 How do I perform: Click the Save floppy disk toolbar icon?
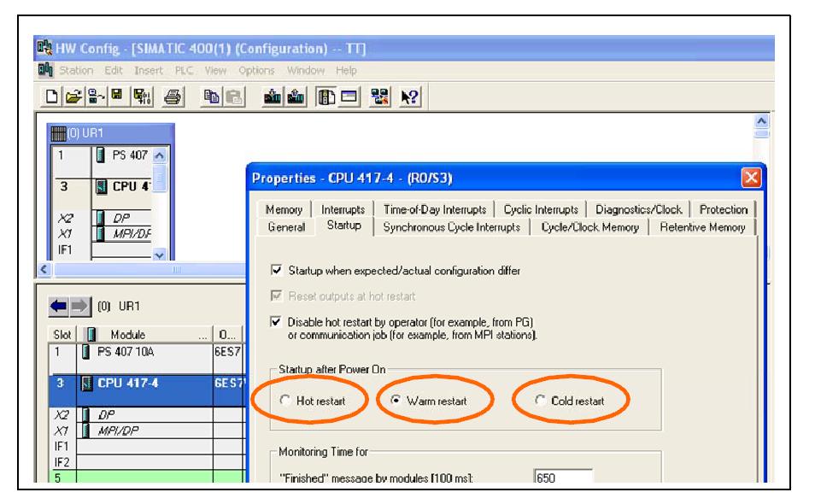[117, 96]
